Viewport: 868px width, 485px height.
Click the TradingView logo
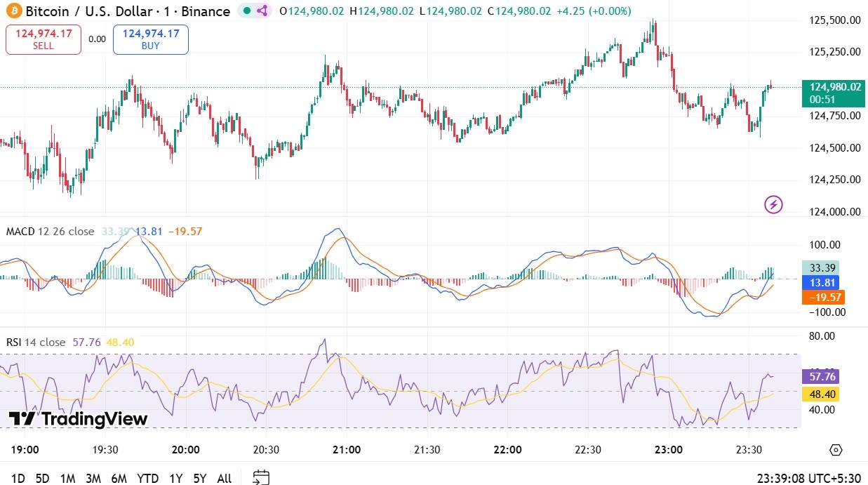click(78, 419)
